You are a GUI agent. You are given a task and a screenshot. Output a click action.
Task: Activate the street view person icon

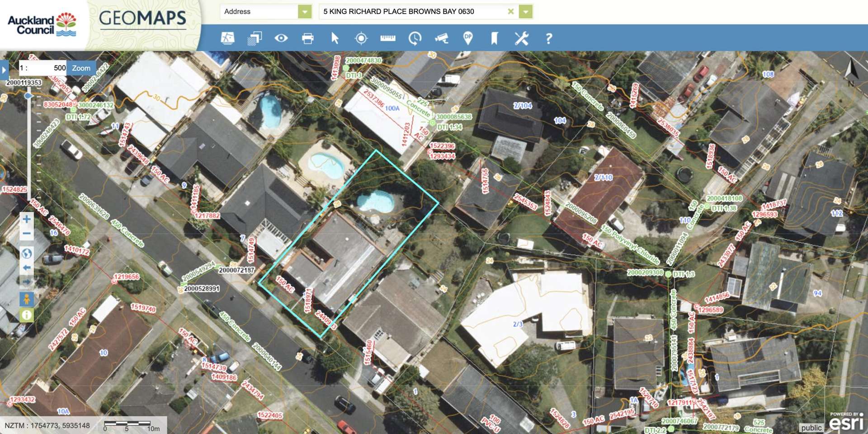click(27, 299)
